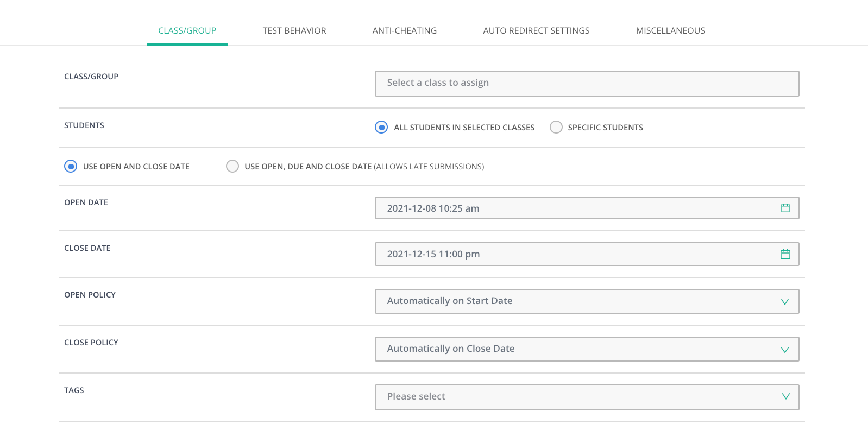The image size is (868, 443).
Task: Open the Tags Please select dropdown
Action: click(x=587, y=397)
